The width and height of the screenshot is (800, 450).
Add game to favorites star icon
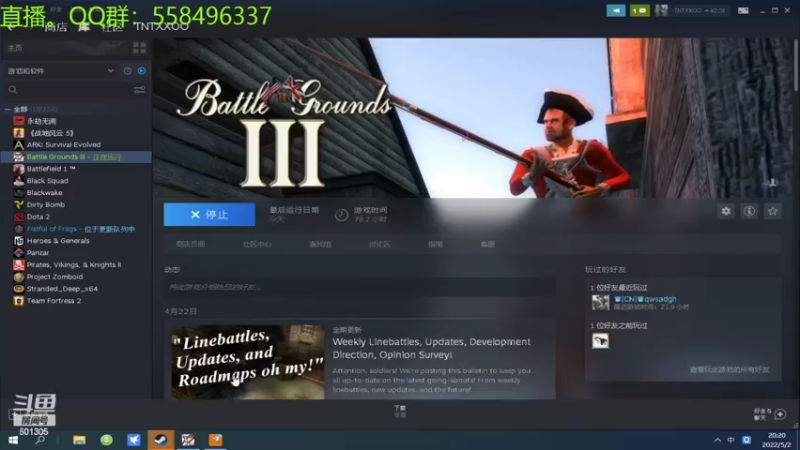773,211
